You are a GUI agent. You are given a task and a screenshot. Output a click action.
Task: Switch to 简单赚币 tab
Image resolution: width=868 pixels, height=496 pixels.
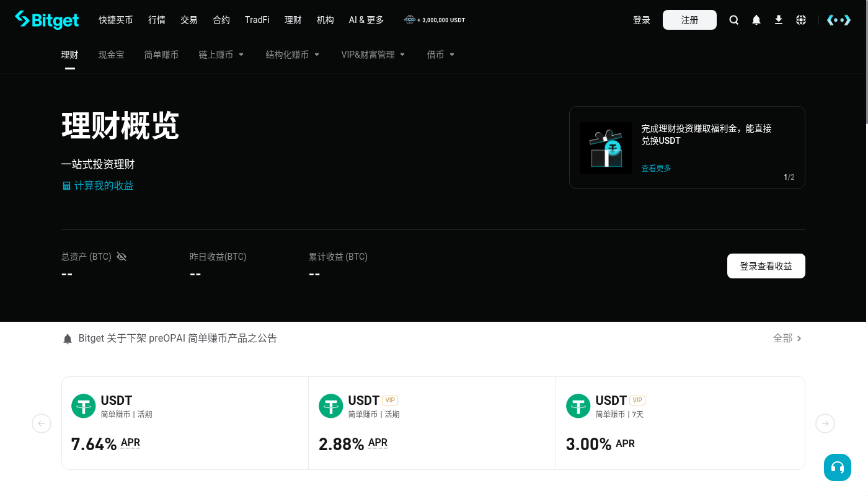point(161,55)
